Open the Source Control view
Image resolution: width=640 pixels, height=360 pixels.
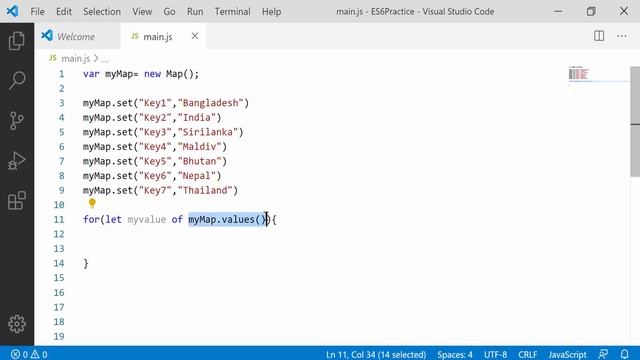(17, 121)
